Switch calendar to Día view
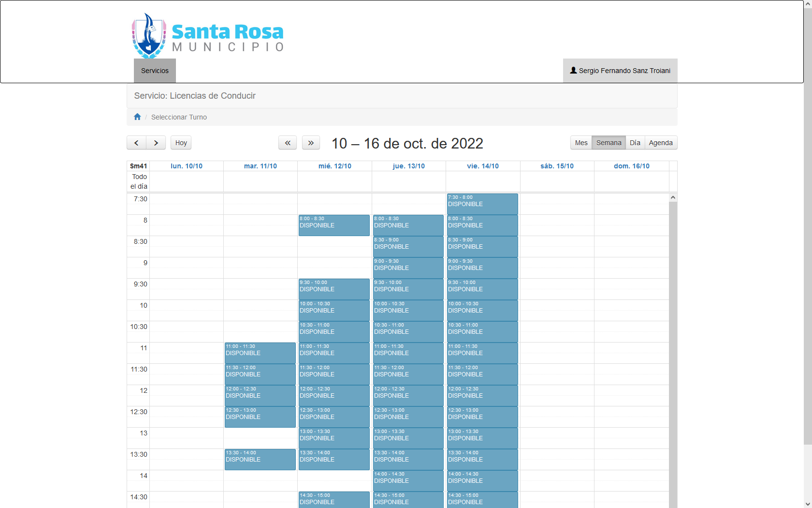Viewport: 812px width, 508px height. (635, 143)
